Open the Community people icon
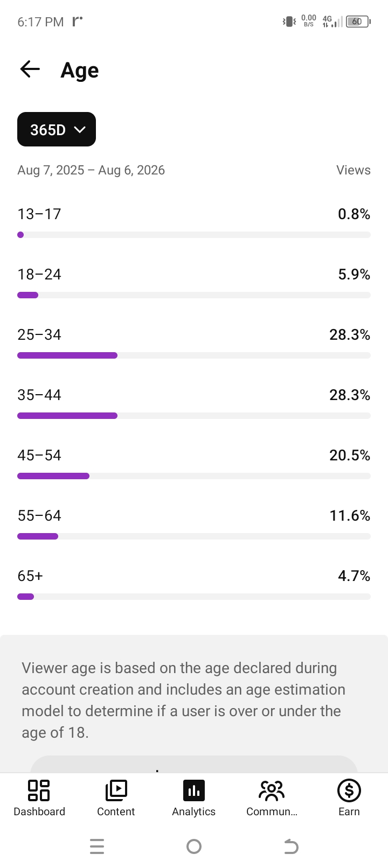 [272, 790]
